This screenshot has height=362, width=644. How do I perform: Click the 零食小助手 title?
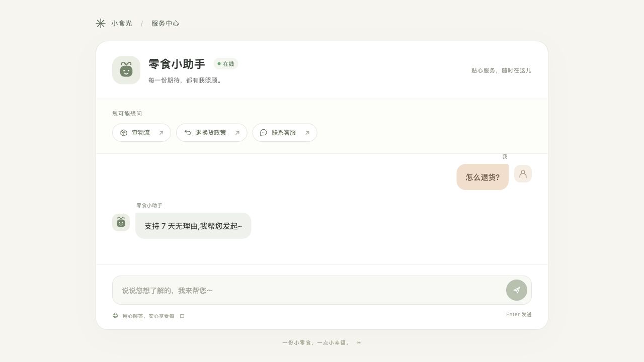tap(177, 64)
